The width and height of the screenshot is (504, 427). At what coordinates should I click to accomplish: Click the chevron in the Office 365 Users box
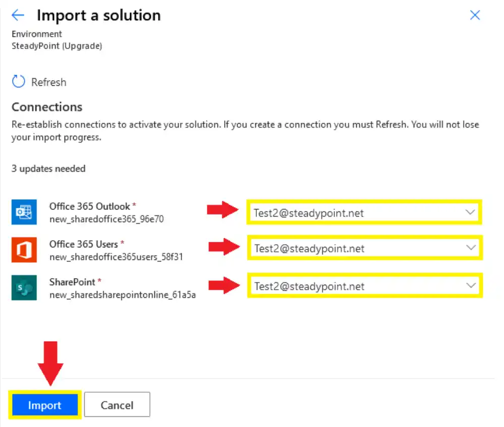[471, 247]
